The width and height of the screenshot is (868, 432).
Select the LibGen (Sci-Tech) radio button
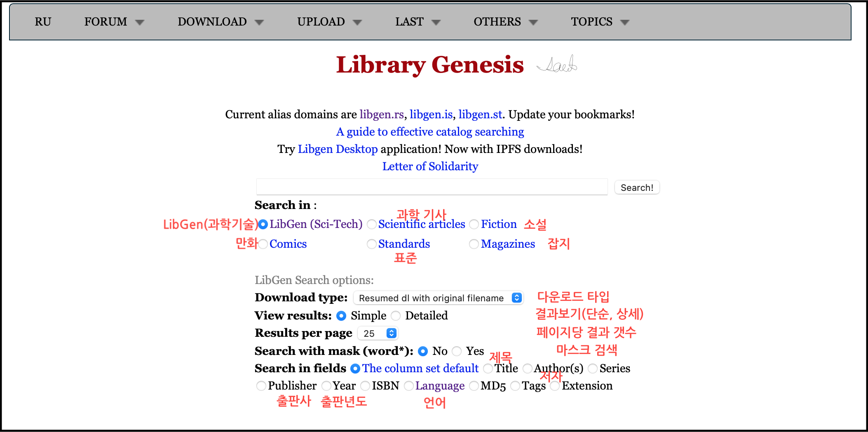263,224
